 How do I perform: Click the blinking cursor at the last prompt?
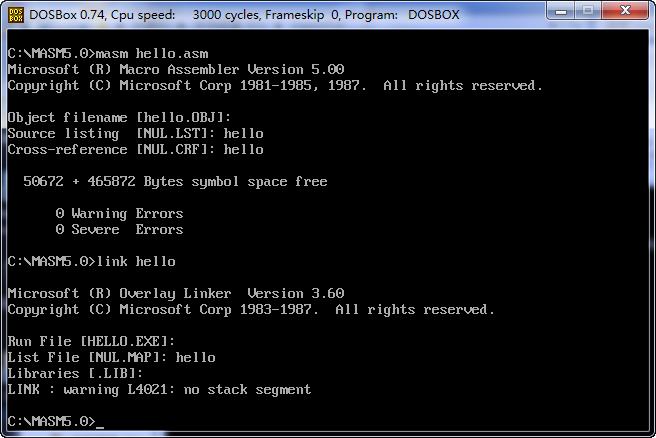pos(100,423)
